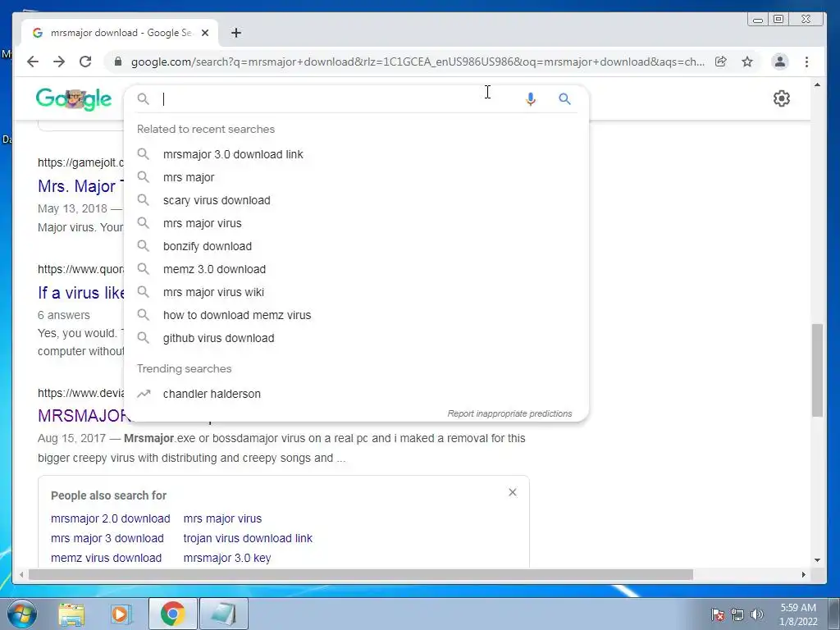Screen dimensions: 840x630
Task: Open Action Center flag tray icon
Action: (718, 614)
